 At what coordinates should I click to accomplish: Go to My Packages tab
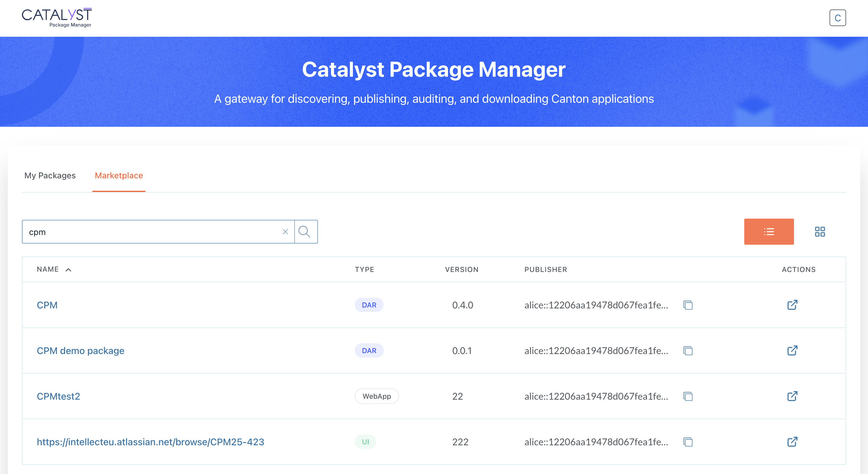pyautogui.click(x=50, y=175)
